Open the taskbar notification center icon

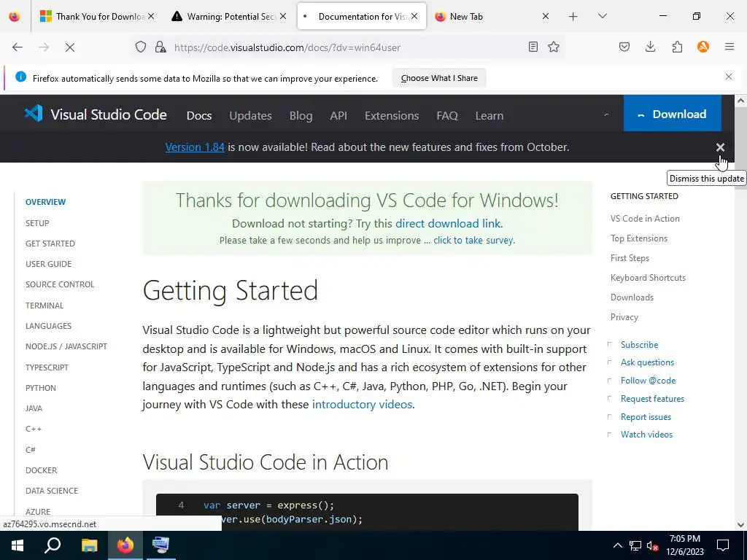723,545
